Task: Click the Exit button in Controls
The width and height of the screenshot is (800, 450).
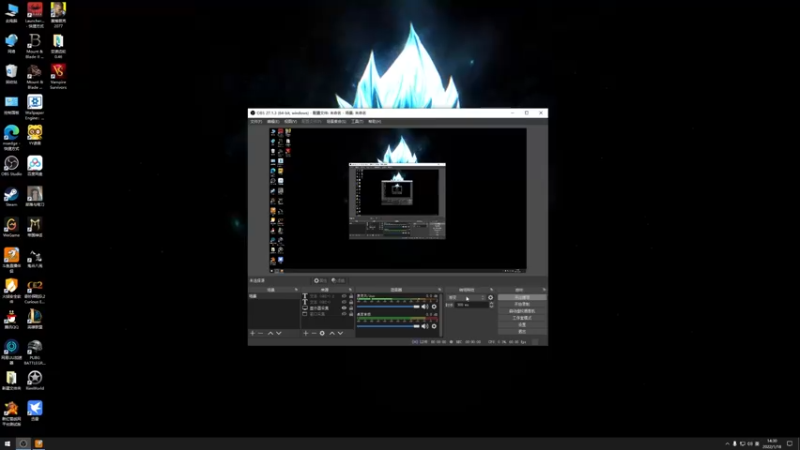Action: (522, 332)
